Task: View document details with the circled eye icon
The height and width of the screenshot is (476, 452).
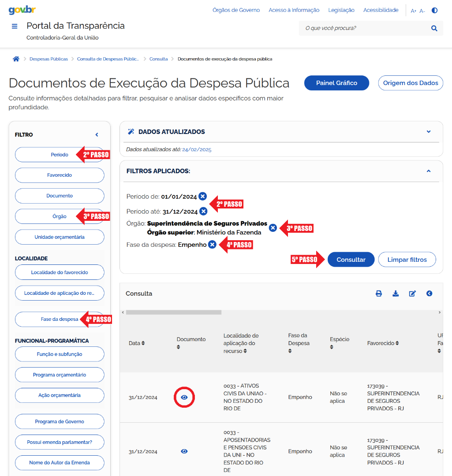Action: click(184, 397)
